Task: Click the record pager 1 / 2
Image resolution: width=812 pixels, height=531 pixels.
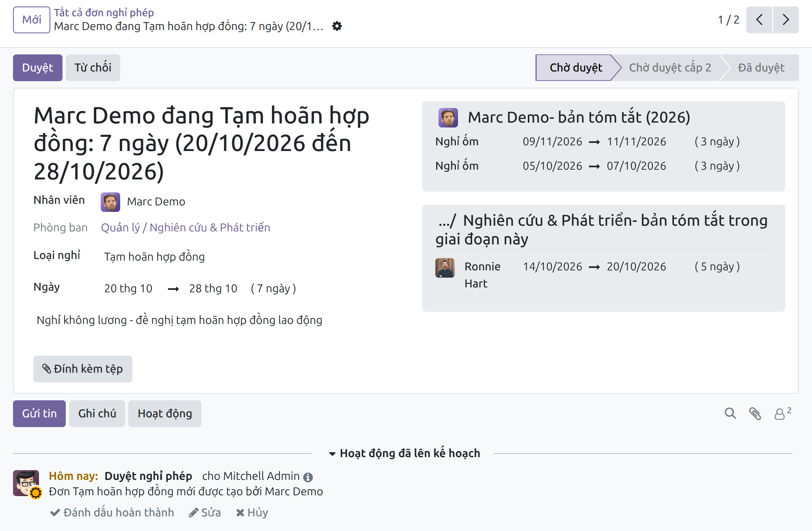Action: pyautogui.click(x=728, y=20)
